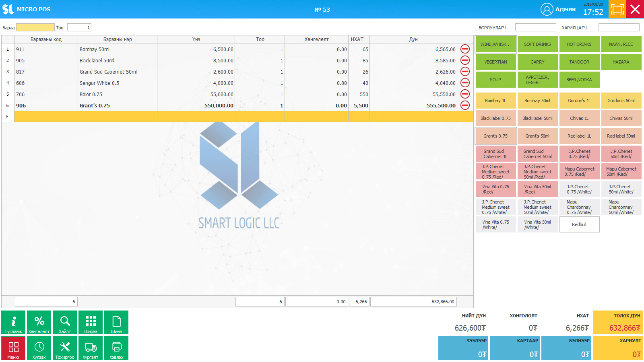Click the Админ user profile icon
Screen dimensions: 644x362
coord(547,9)
